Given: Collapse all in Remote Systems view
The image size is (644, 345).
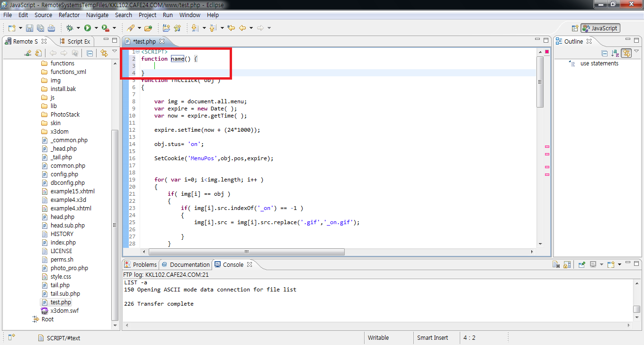Looking at the screenshot, I should tap(89, 54).
